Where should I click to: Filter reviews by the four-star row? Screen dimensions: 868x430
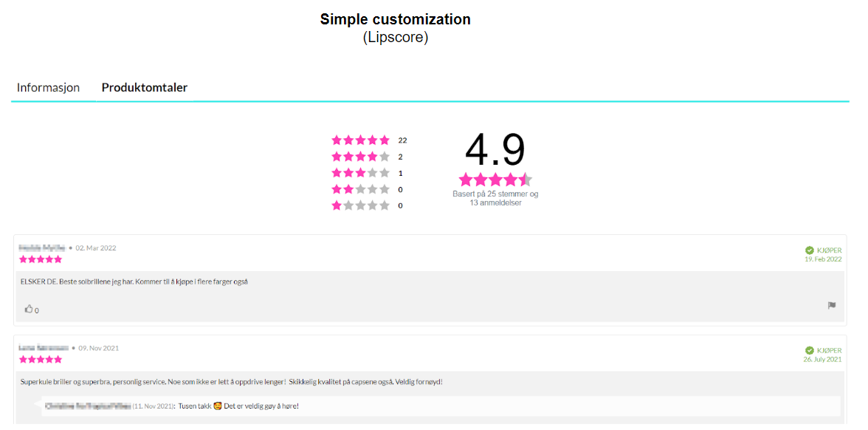click(x=360, y=157)
